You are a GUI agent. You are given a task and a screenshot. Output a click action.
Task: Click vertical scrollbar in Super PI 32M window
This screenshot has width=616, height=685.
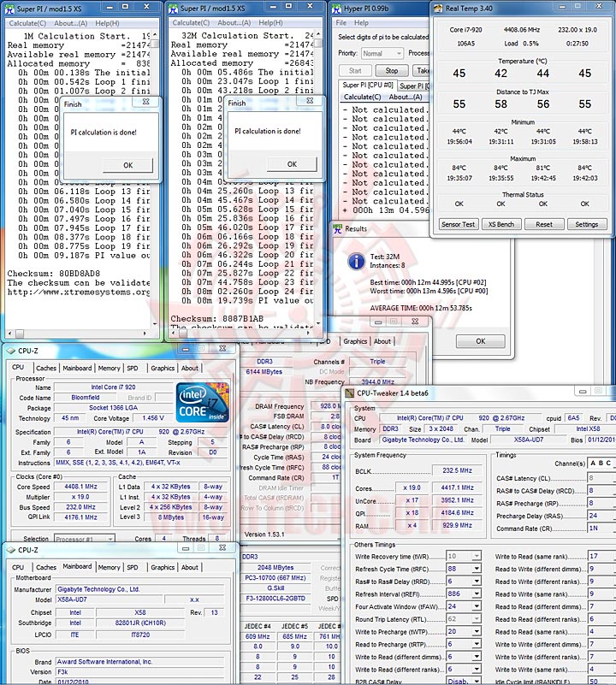(318, 178)
